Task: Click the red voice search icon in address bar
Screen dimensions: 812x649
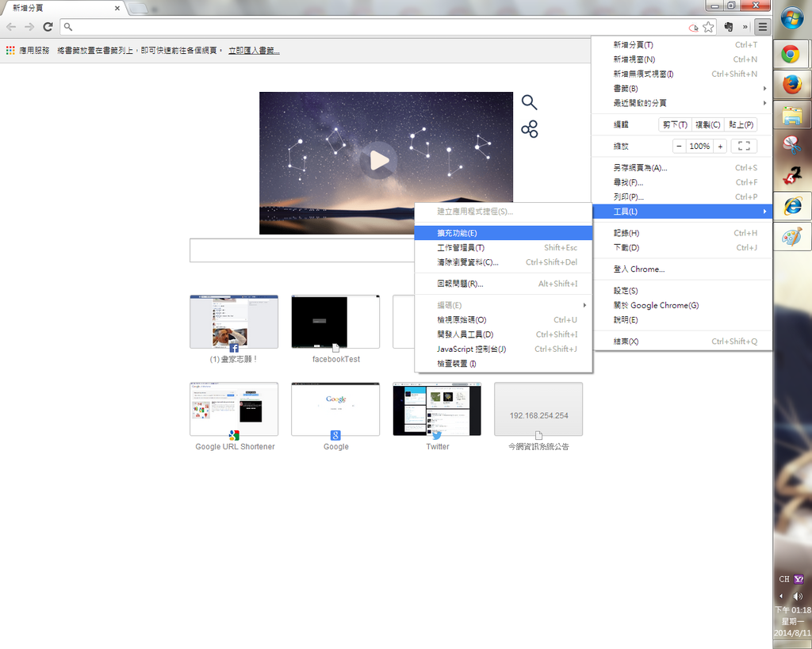Action: (693, 28)
